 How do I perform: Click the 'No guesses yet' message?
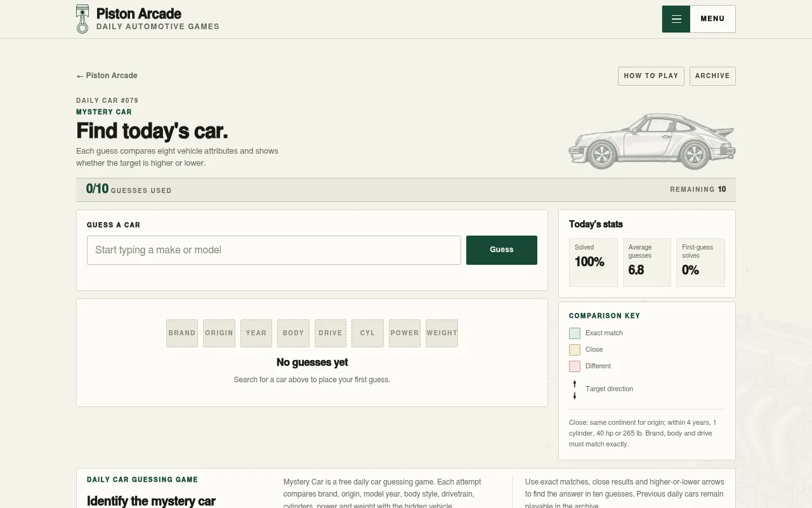[312, 363]
